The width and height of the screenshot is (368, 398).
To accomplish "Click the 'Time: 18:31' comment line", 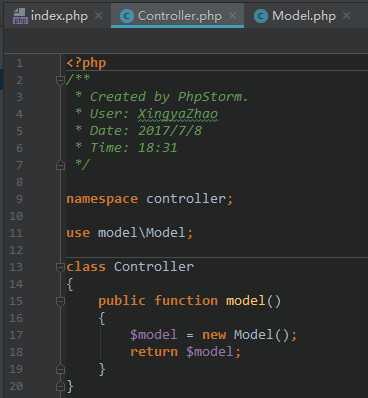I will (x=134, y=148).
